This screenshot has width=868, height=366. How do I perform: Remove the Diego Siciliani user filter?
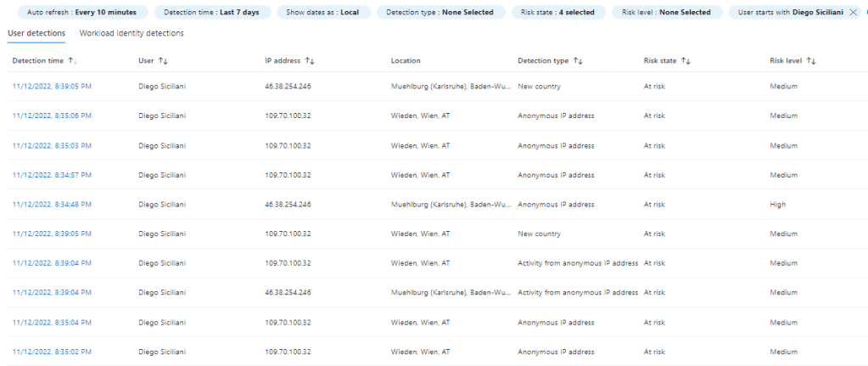[x=853, y=13]
